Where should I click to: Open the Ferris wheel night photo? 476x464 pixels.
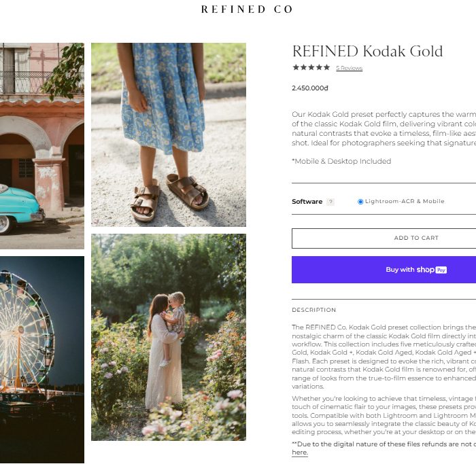[x=42, y=359]
